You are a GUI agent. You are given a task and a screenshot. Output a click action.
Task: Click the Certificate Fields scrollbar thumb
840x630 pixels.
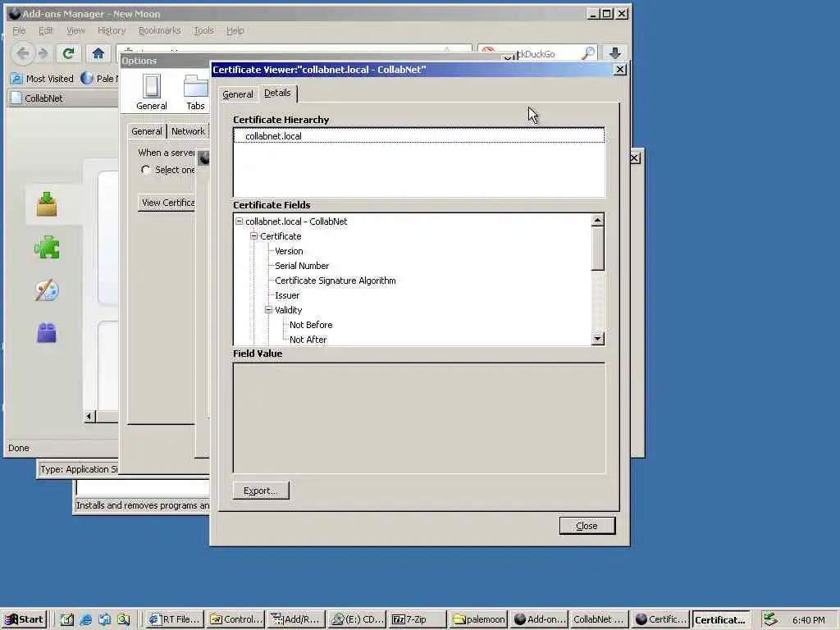coord(598,249)
